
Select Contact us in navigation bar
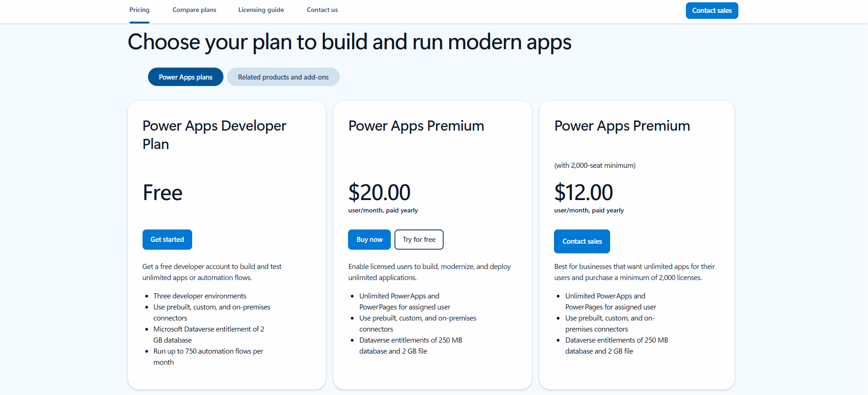point(322,10)
